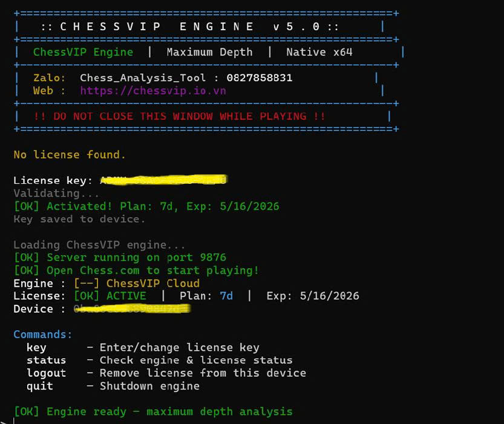Click the 'Engine :' label
504x424 pixels.
pos(39,283)
